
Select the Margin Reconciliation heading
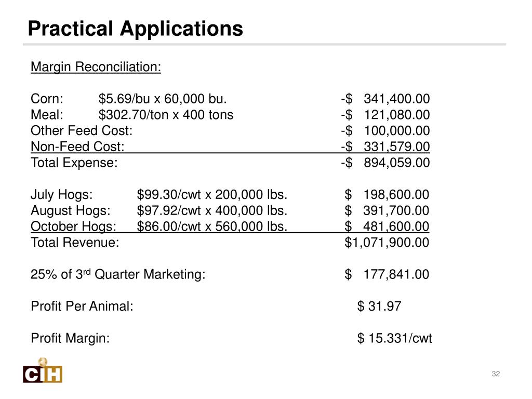point(96,67)
